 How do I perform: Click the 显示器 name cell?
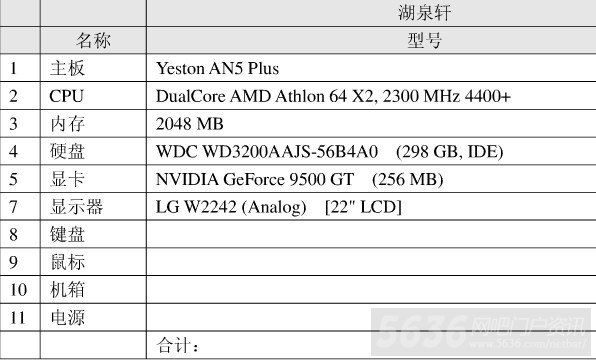click(93, 207)
